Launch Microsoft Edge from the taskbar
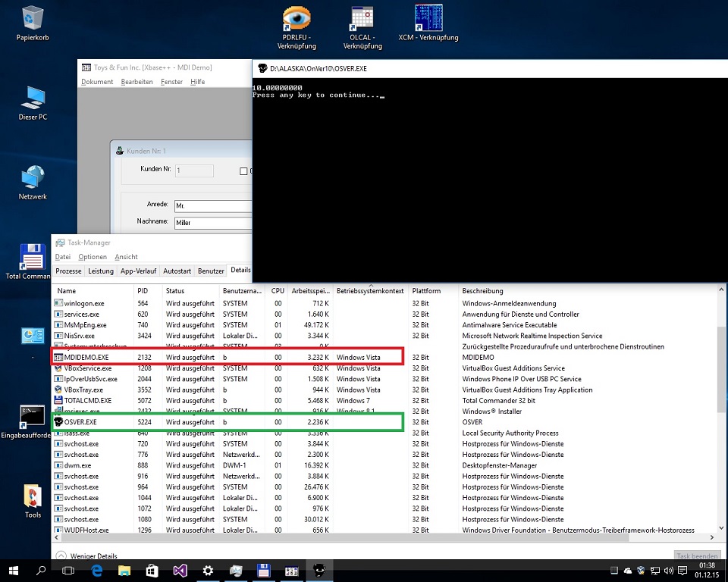This screenshot has height=582, width=728. 96,571
